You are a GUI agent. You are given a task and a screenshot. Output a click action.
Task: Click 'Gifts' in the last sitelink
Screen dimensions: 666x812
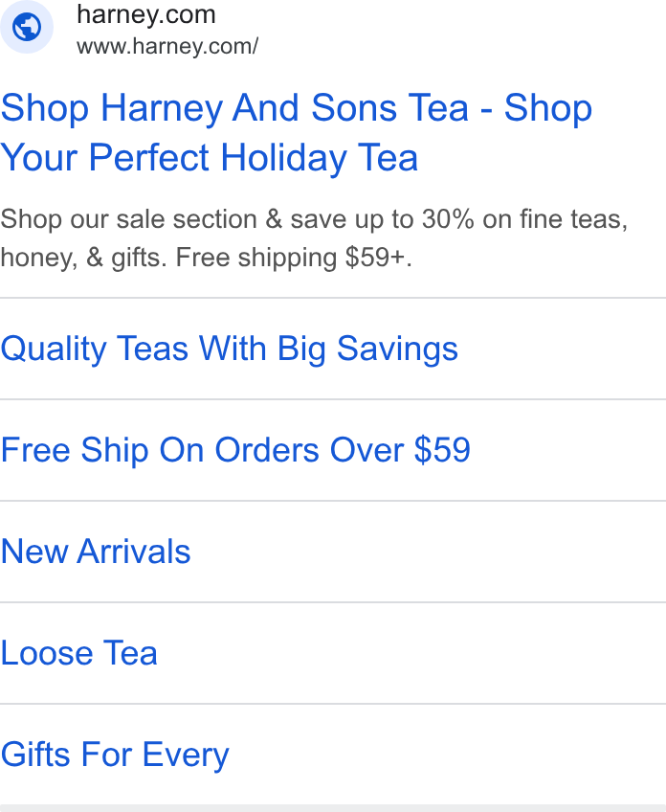coord(35,755)
